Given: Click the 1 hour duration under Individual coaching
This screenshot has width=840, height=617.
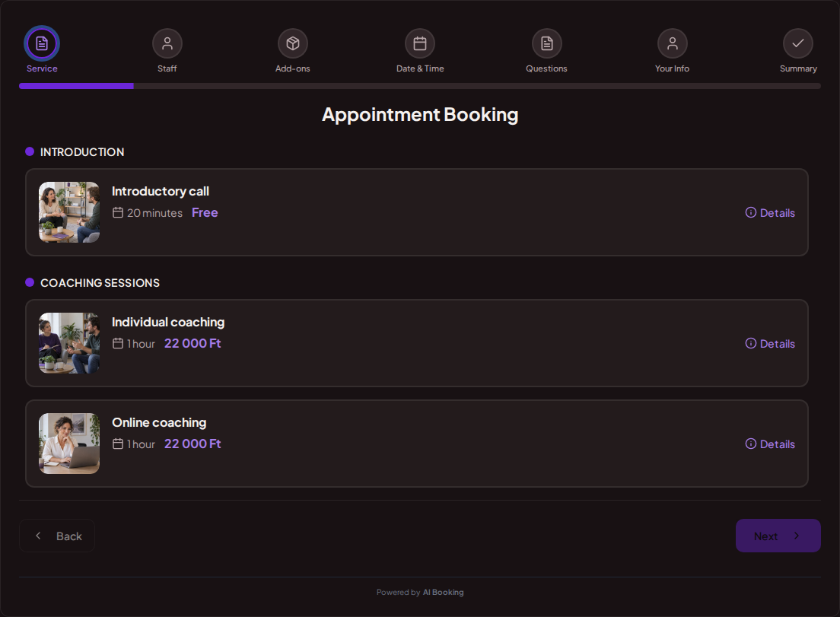Looking at the screenshot, I should coord(141,344).
